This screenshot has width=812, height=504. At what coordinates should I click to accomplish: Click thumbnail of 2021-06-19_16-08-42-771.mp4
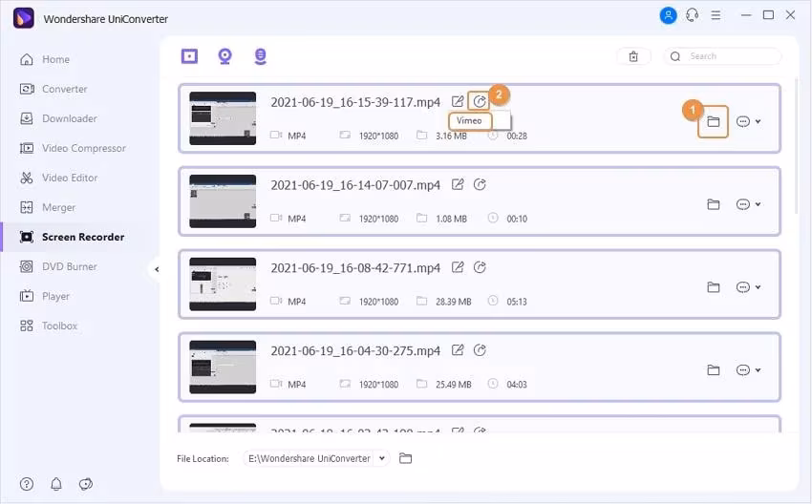223,284
